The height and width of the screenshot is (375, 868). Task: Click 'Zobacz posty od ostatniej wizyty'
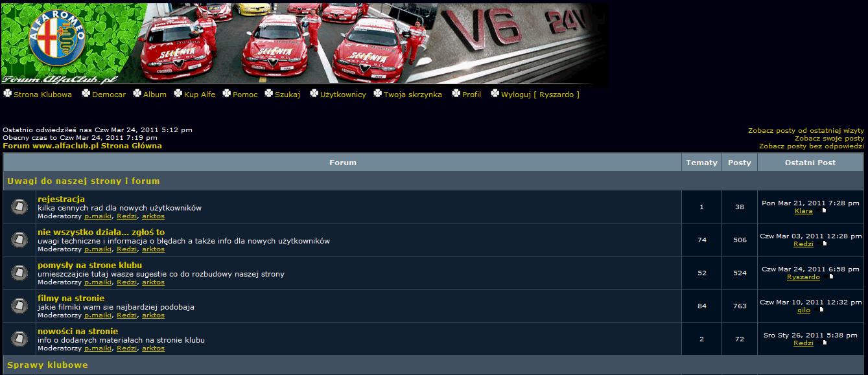pyautogui.click(x=806, y=131)
